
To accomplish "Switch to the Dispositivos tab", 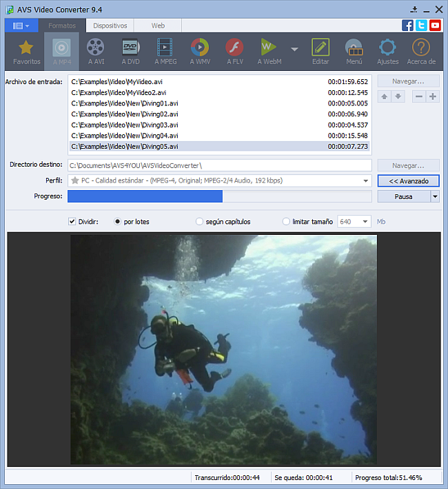I will [x=110, y=25].
